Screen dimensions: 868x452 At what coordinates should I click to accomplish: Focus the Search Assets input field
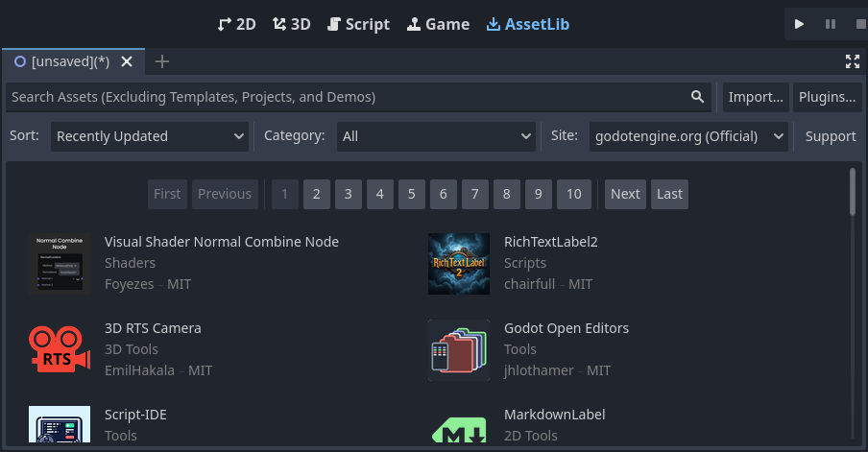tap(346, 97)
